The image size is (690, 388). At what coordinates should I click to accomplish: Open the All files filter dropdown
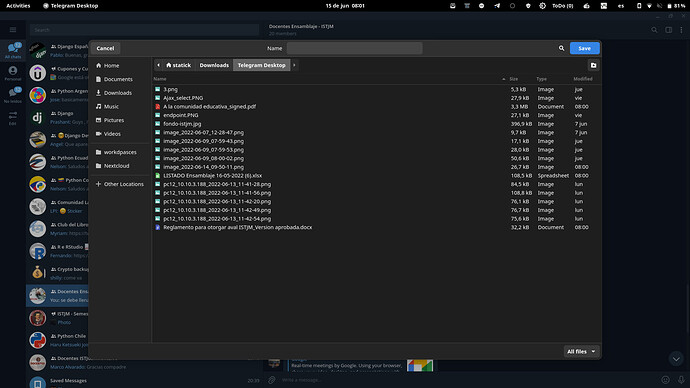click(581, 351)
